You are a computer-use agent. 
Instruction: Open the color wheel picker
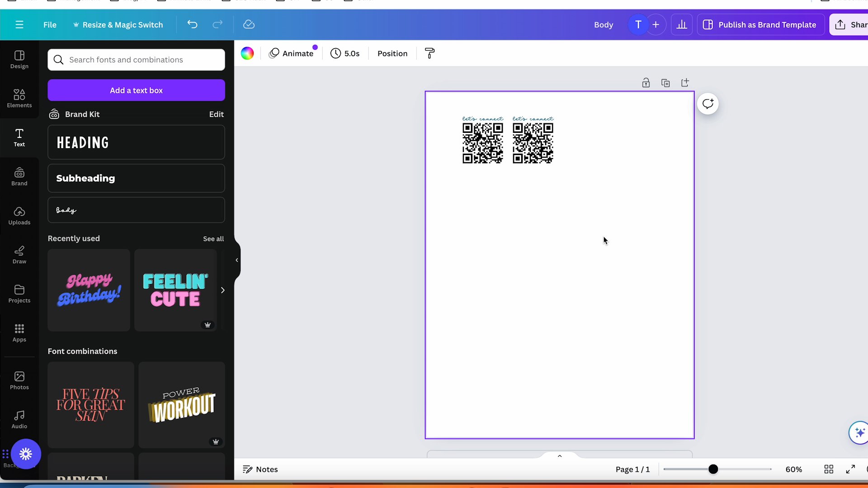coord(247,54)
